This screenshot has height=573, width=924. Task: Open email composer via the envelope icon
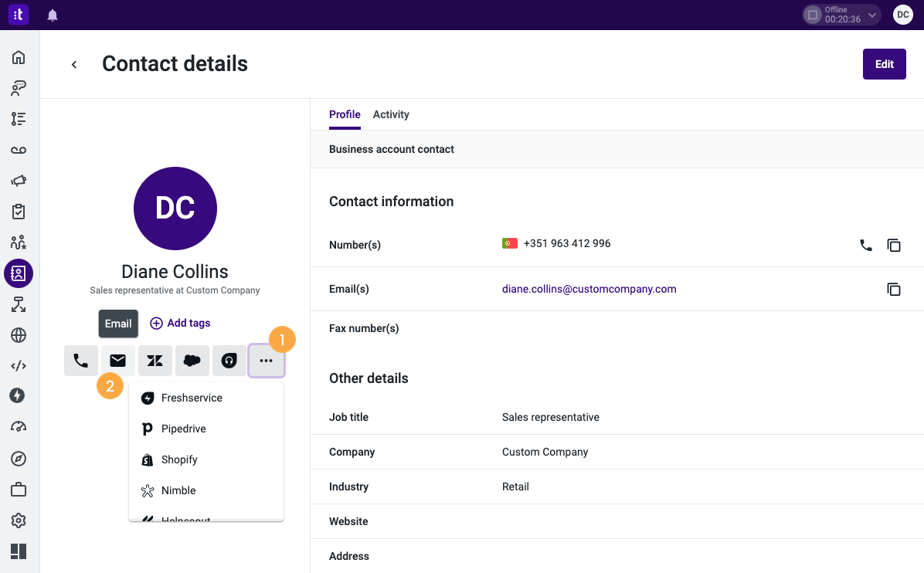tap(117, 360)
